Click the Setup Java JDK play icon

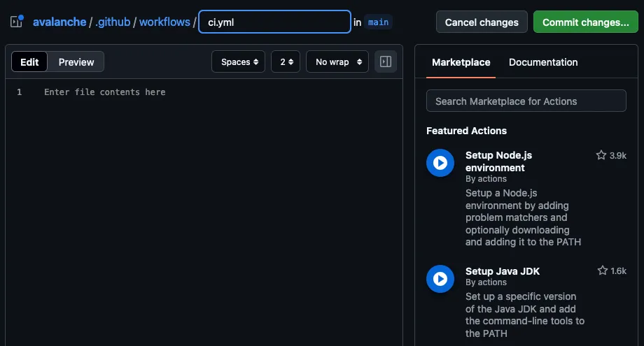[x=440, y=279]
